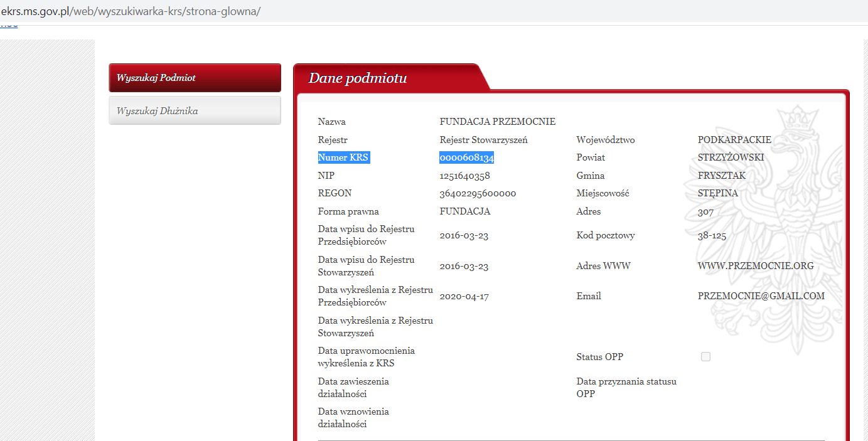Click the REGON value 36402295600000
Screen dimensions: 868x441
(x=478, y=193)
